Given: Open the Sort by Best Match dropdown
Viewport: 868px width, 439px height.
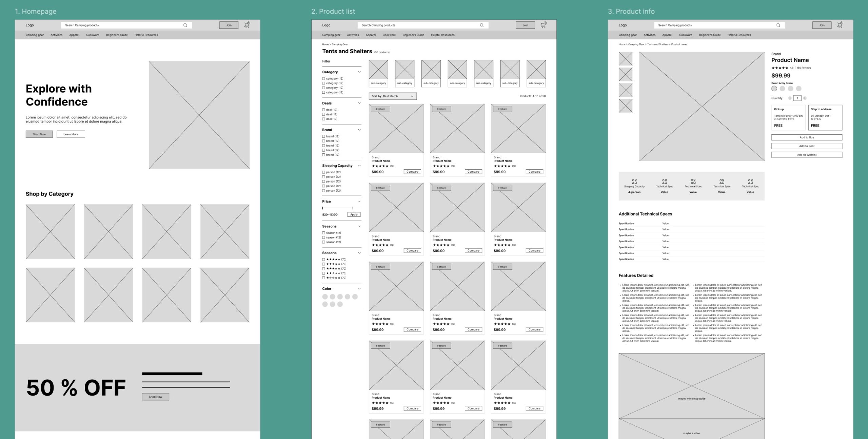Looking at the screenshot, I should point(393,96).
